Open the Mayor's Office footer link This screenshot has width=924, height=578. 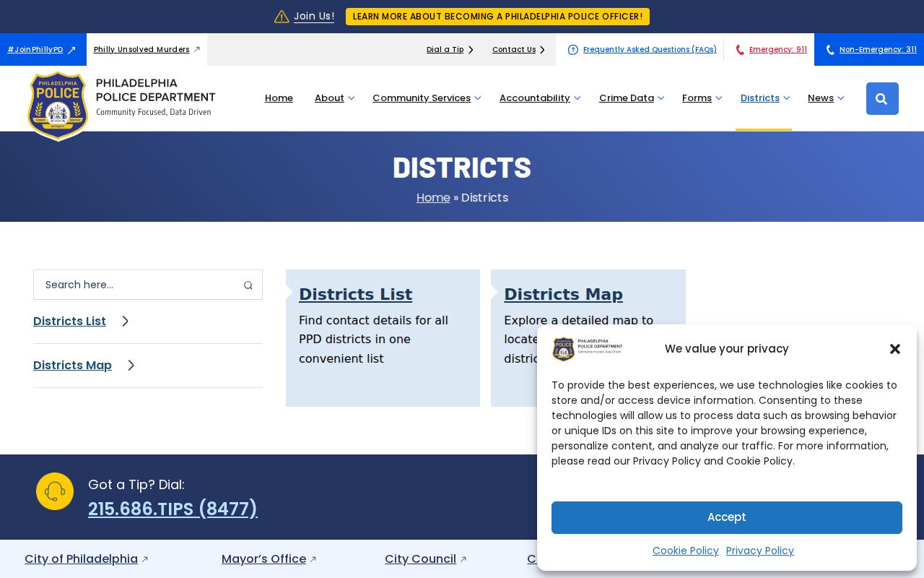click(263, 559)
